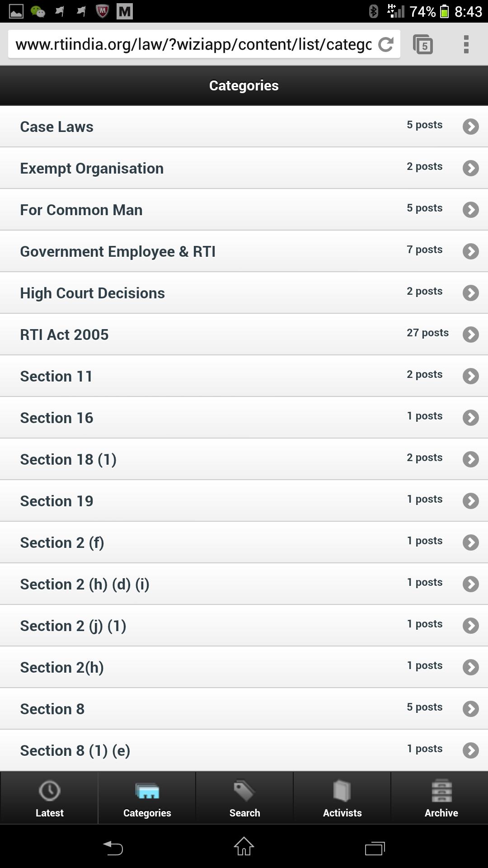Open the Exempt Organisation category
Screen dimensions: 488x868
click(92, 168)
